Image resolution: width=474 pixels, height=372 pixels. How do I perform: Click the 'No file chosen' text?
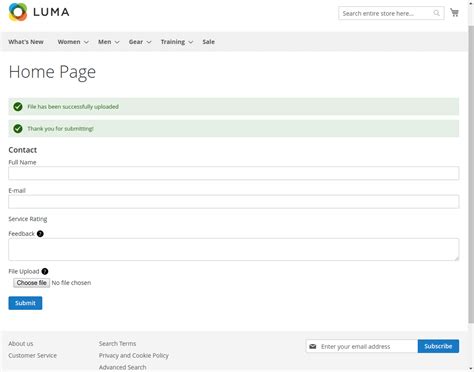pyautogui.click(x=71, y=283)
